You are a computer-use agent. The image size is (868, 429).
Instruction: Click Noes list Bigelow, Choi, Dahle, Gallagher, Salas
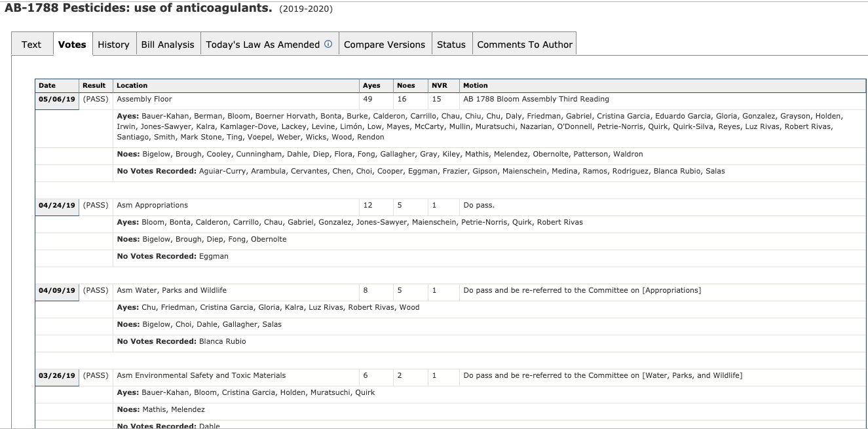(x=199, y=325)
